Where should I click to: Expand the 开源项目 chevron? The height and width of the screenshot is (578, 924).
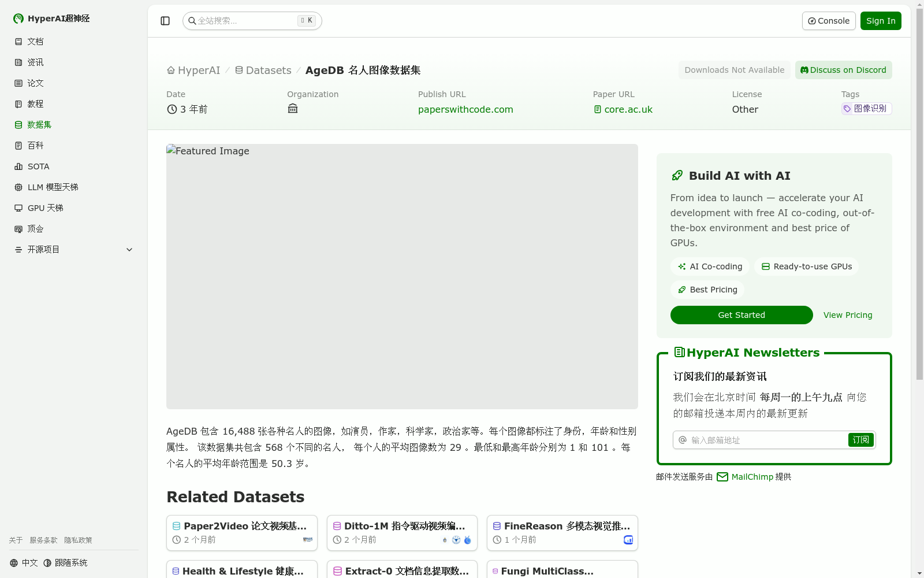click(129, 250)
